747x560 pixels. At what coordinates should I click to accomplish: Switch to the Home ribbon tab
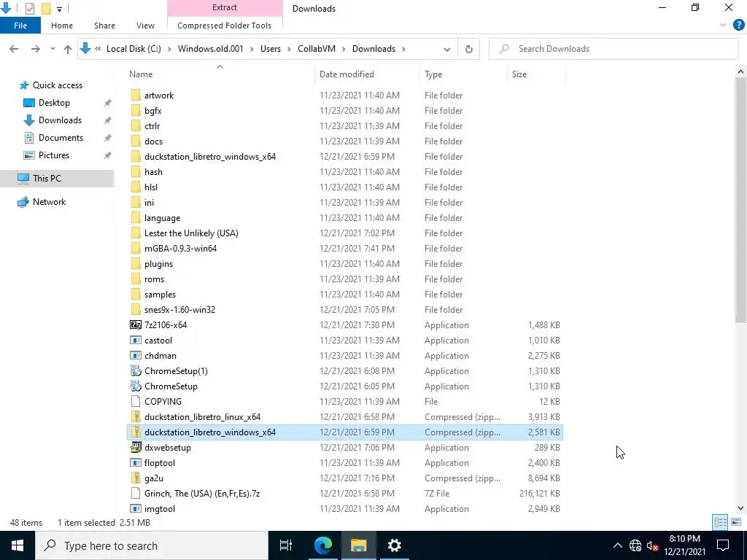tap(62, 26)
